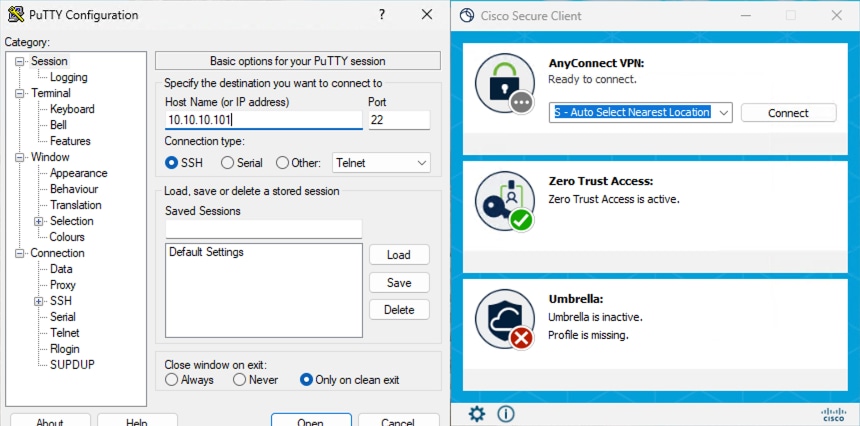The width and height of the screenshot is (860, 426).
Task: Open the Features category
Action: pos(70,141)
